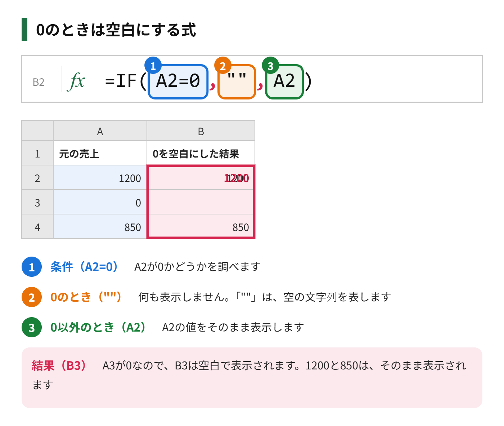504x426 pixels.
Task: Click the final A2 argument in the formula bar
Action: tap(284, 82)
